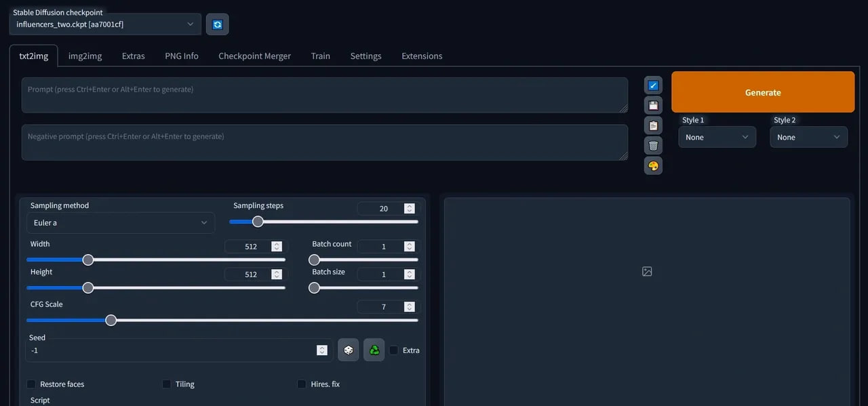Click the blue checkmark icon beside prompt
The width and height of the screenshot is (868, 406).
(653, 85)
